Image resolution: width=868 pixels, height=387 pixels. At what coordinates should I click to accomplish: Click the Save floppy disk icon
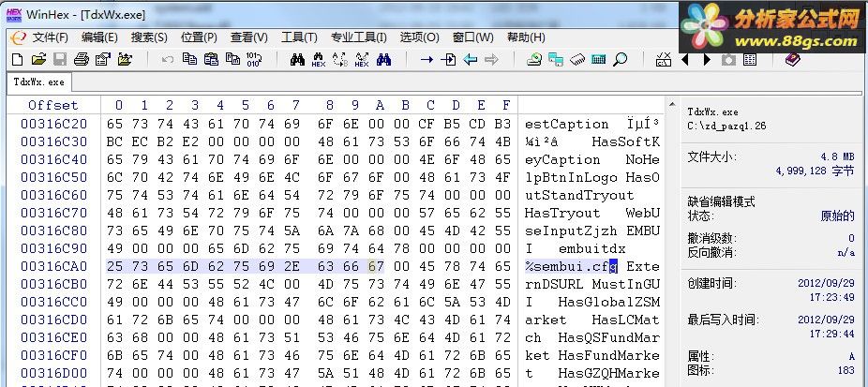click(x=60, y=59)
